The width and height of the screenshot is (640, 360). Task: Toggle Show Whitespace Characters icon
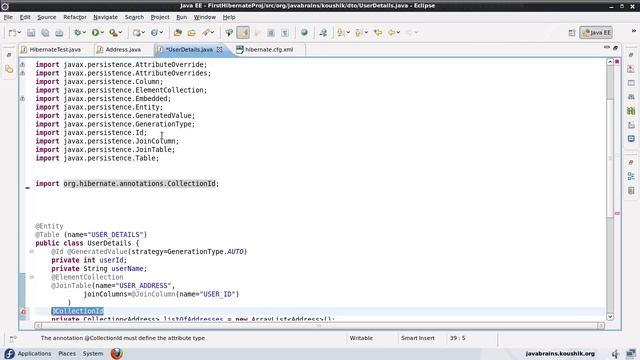pyautogui.click(x=285, y=33)
